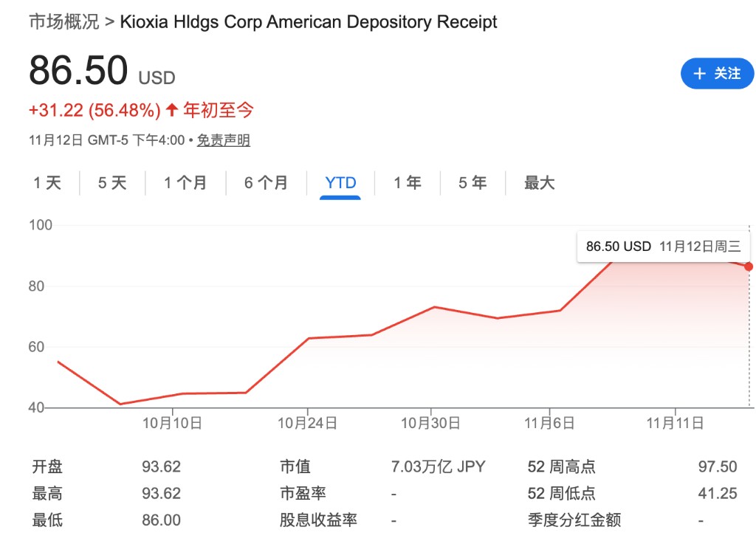Select the YTD range tab
The width and height of the screenshot is (756, 544).
click(340, 183)
